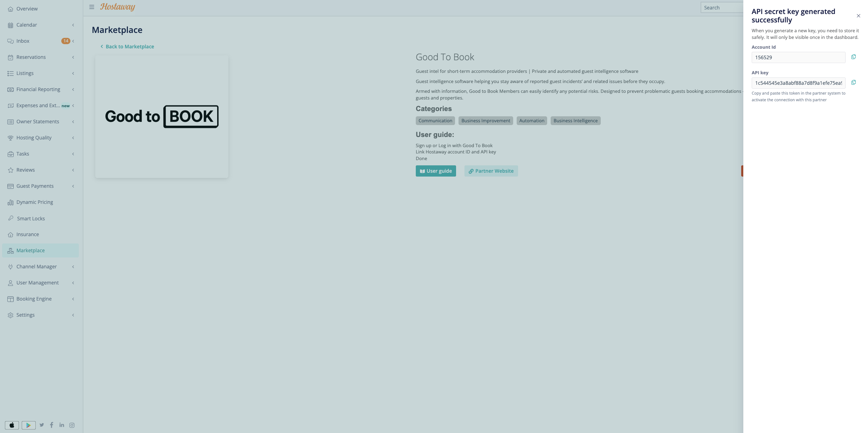Open the Google Play store badge
The height and width of the screenshot is (433, 868).
pos(29,425)
